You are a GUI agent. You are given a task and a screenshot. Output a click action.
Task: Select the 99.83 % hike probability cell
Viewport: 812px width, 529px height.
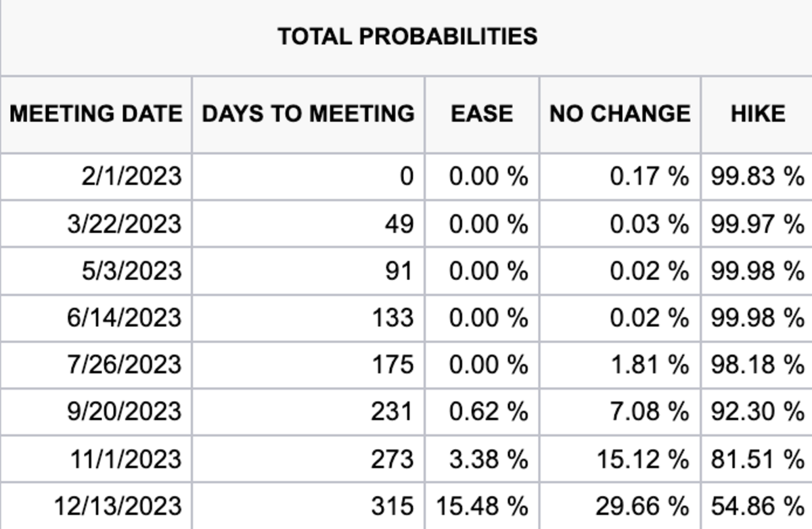(x=757, y=177)
